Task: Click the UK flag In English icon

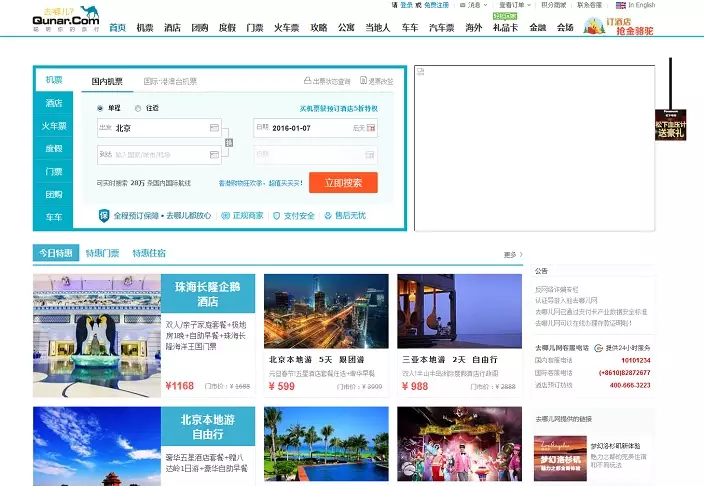Action: [x=620, y=5]
